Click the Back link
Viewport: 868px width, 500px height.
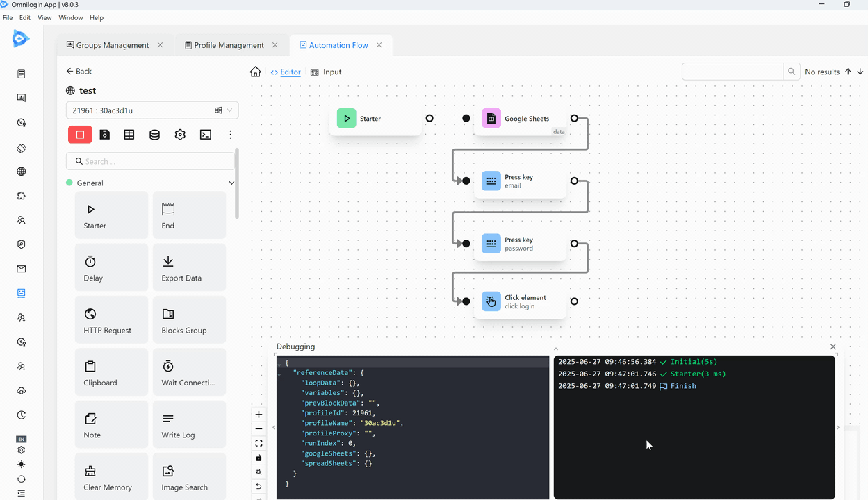79,72
